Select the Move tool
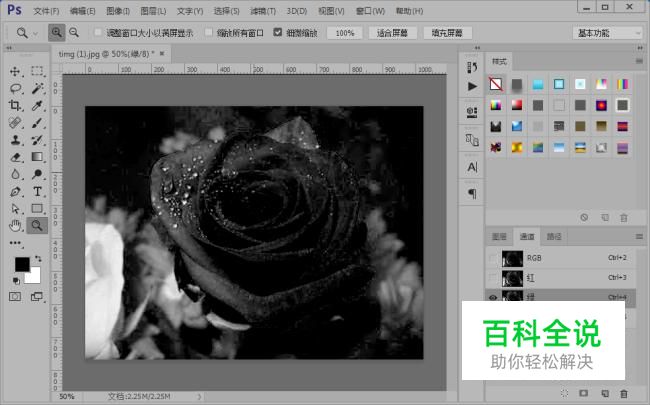Screen dimensions: 650x405 (x=15, y=71)
